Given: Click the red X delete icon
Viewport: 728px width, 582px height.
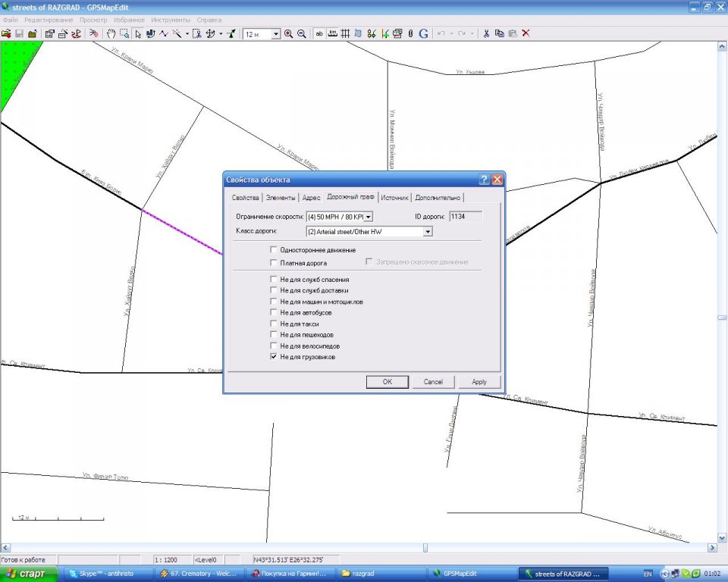Looking at the screenshot, I should click(x=526, y=33).
